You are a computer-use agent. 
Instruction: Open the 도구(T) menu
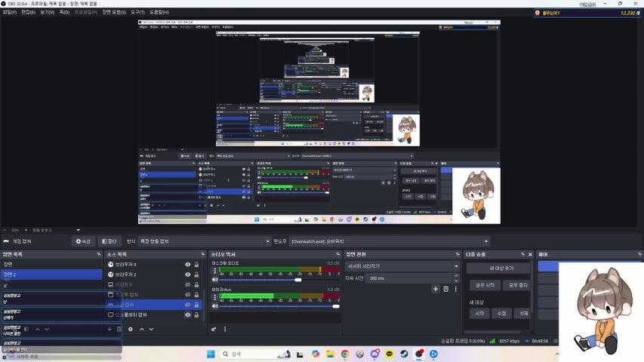tap(138, 13)
